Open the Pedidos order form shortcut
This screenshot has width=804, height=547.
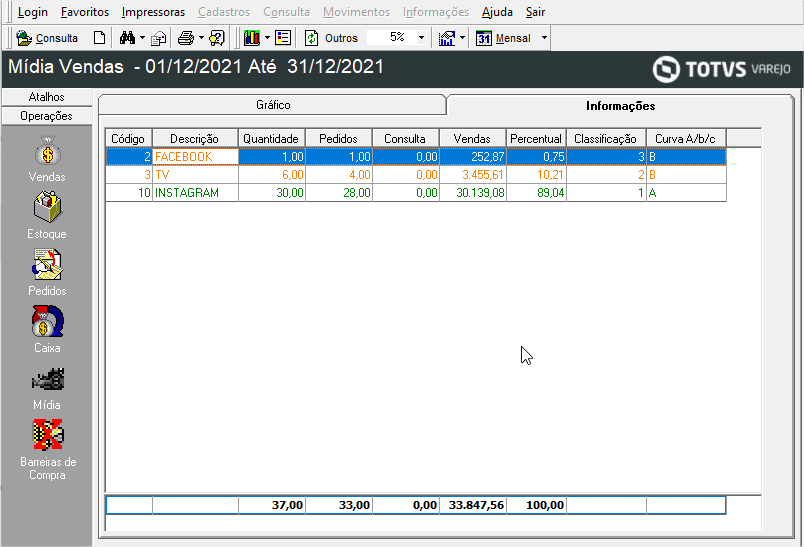[x=47, y=273]
